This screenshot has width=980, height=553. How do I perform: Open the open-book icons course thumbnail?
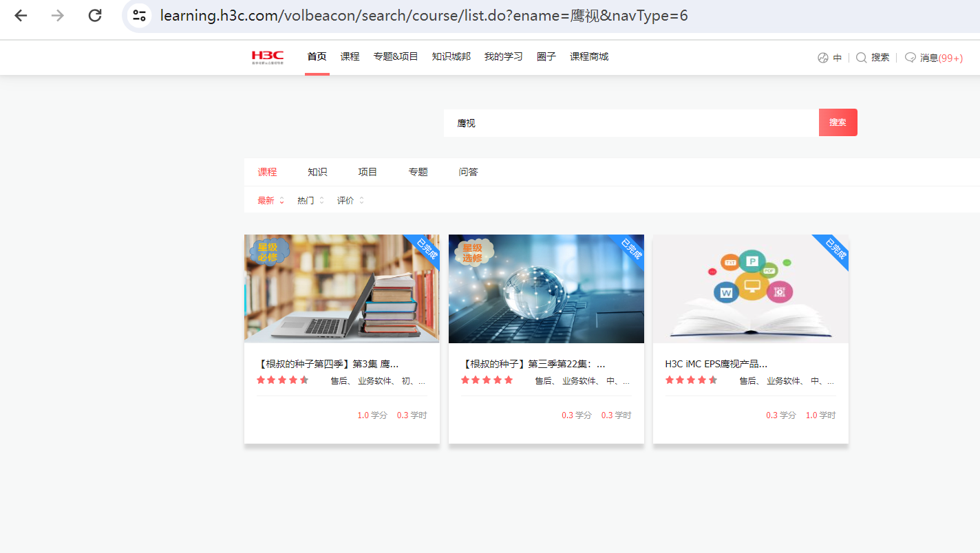point(751,289)
